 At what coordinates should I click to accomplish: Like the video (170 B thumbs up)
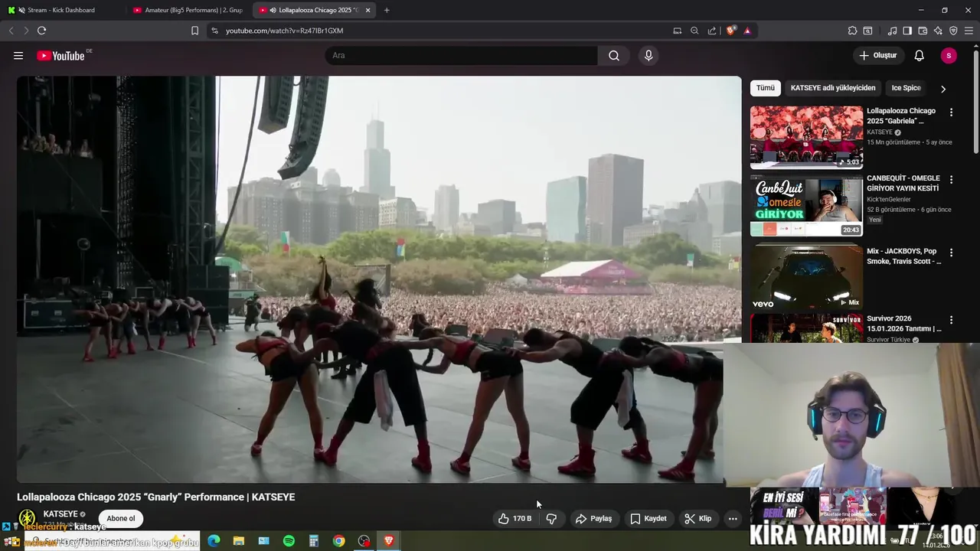point(514,519)
